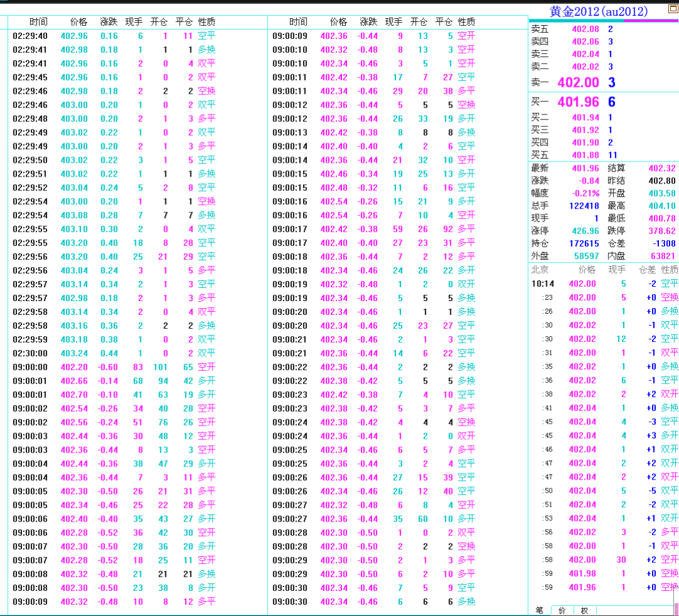Switch to the 价 tab
Image resolution: width=679 pixels, height=616 pixels.
(x=562, y=610)
